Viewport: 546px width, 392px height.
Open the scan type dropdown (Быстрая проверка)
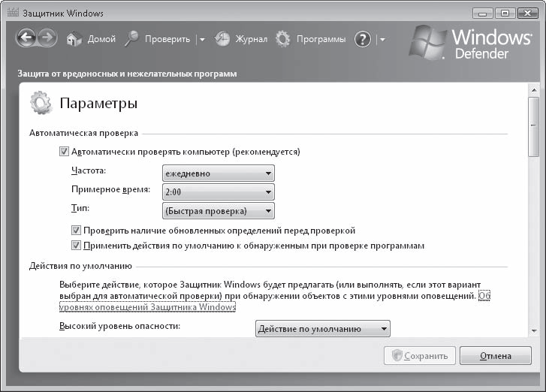tap(219, 211)
